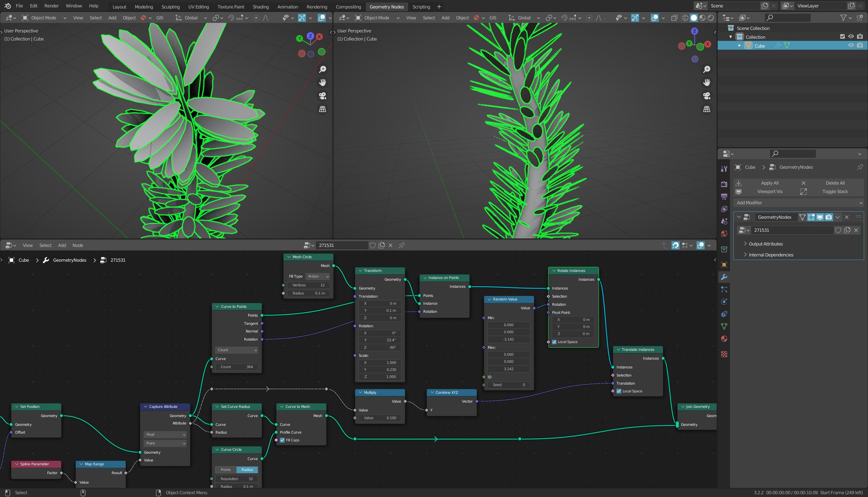Open Physics properties tab
The width and height of the screenshot is (868, 497).
(724, 302)
